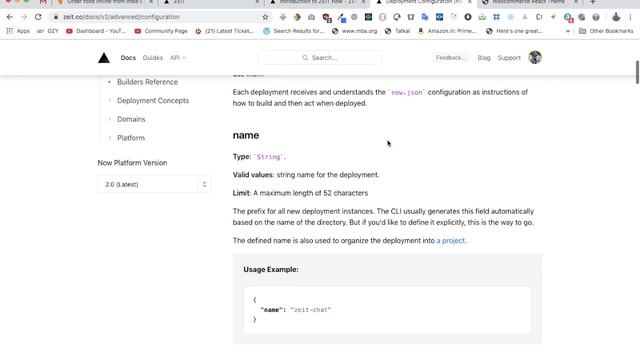This screenshot has width=640, height=360.
Task: Open the Guides section
Action: (153, 58)
